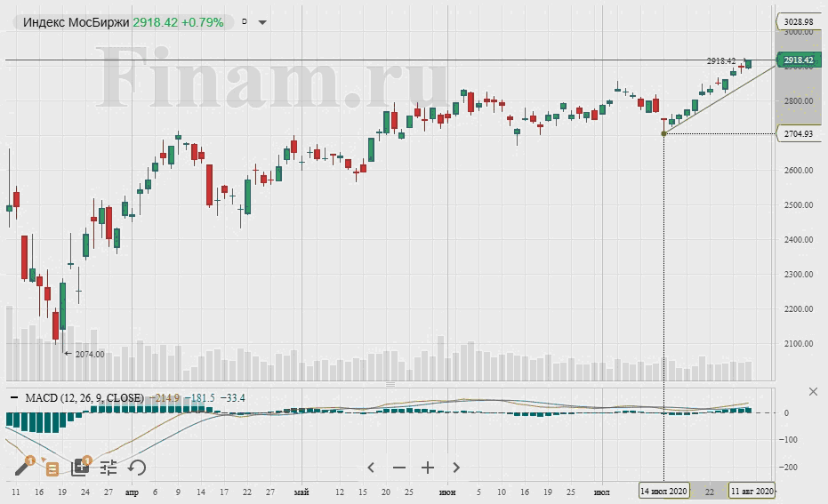Screen dimensions: 828x504
Task: Click the 11 авг 2020 date label
Action: pyautogui.click(x=752, y=491)
